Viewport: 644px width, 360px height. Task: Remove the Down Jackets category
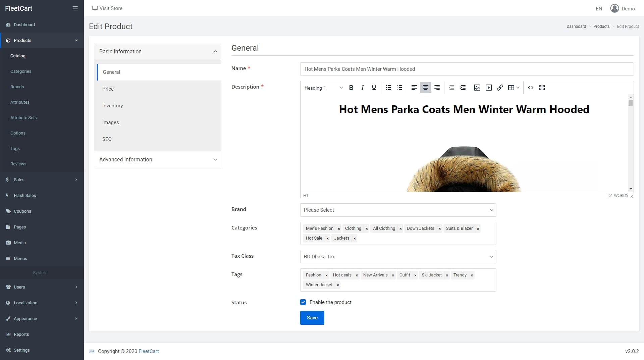click(x=439, y=229)
